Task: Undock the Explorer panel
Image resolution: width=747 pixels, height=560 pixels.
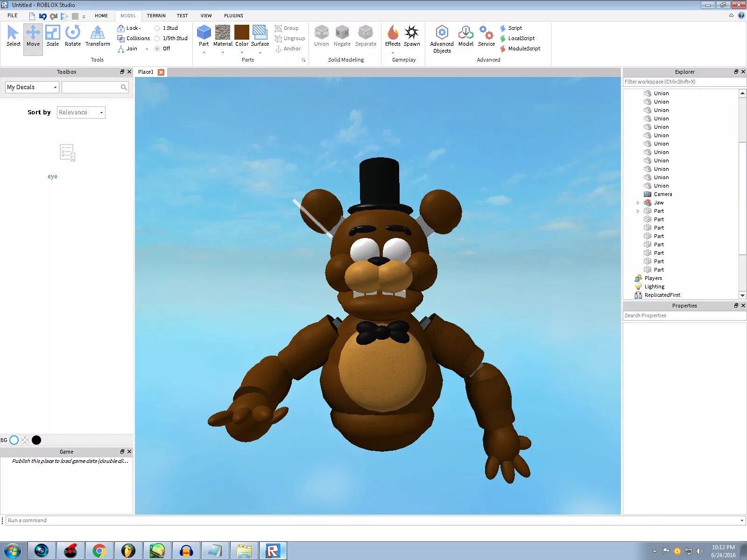Action: pos(736,71)
